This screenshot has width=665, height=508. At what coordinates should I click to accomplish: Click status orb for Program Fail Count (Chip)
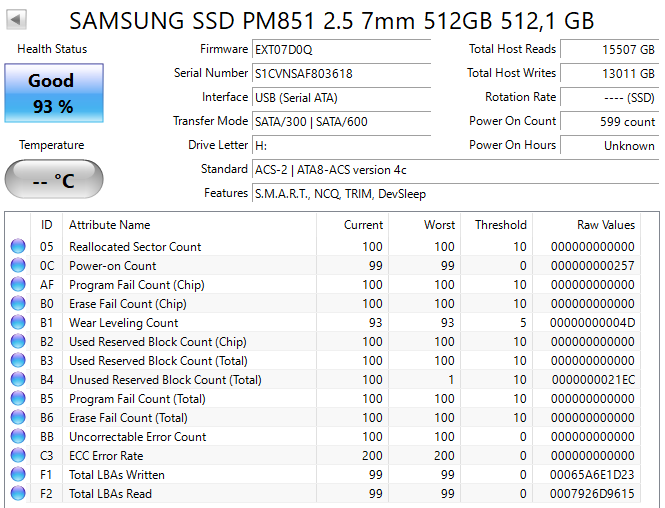pos(18,285)
